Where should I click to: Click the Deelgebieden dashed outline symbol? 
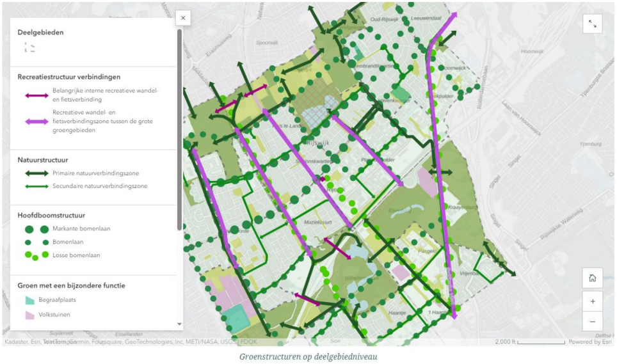point(29,47)
